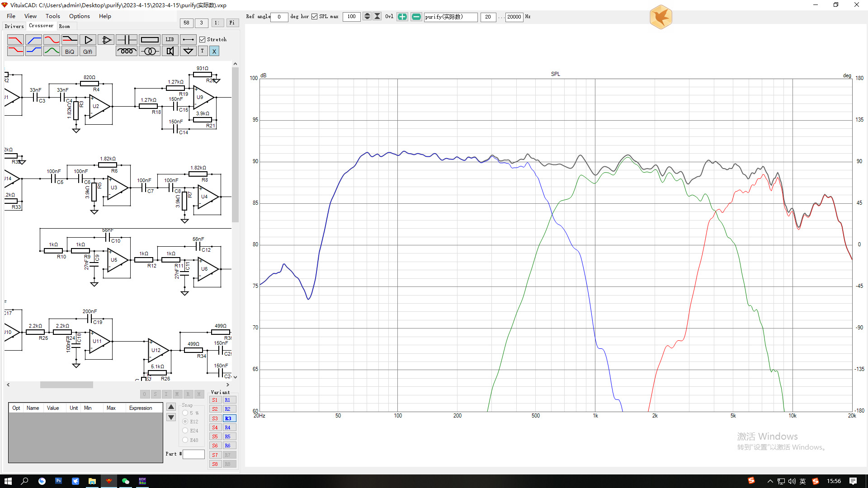Add an inductor coil component
The height and width of the screenshot is (488, 868).
(x=127, y=51)
